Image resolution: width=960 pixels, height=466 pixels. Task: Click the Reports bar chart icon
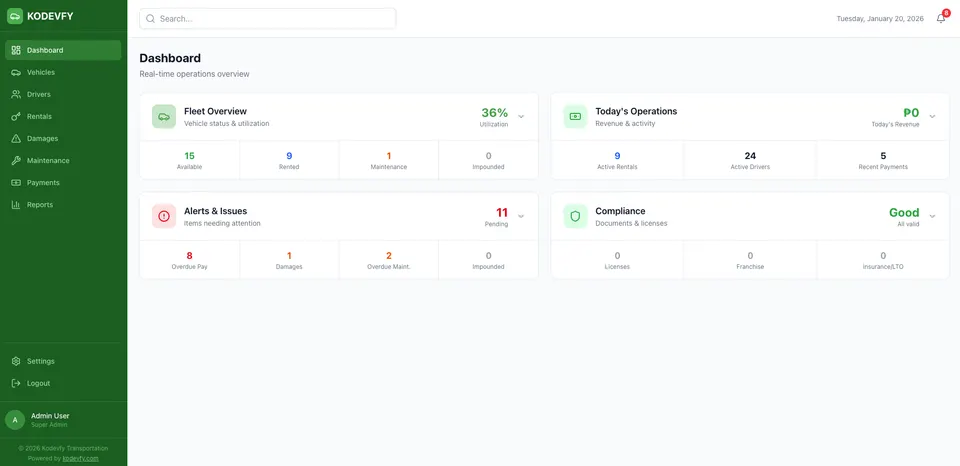pos(17,205)
